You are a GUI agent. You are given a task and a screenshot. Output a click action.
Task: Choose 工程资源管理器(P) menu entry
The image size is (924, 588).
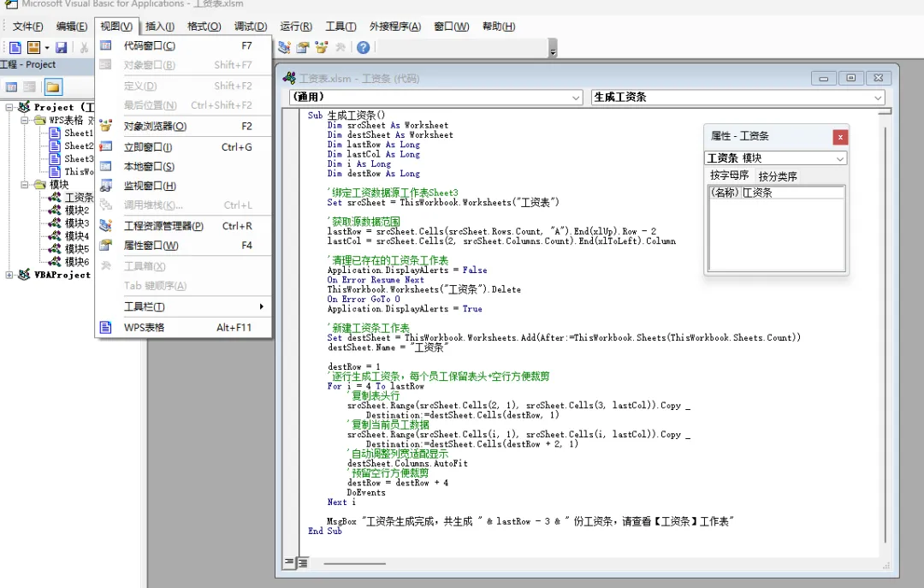tap(183, 226)
